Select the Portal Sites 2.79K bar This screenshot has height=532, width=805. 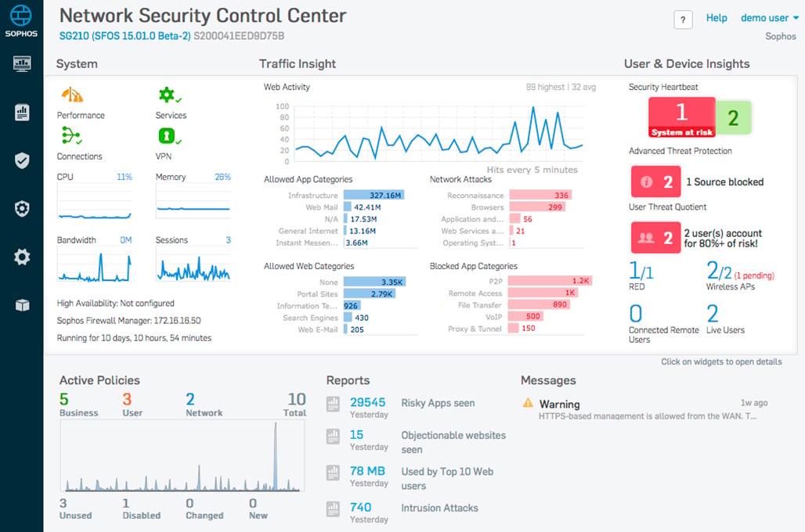pos(369,294)
